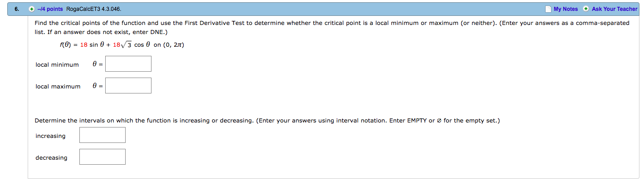The image size is (644, 196).
Task: Open the Ask Your Teacher link
Action: tap(615, 9)
